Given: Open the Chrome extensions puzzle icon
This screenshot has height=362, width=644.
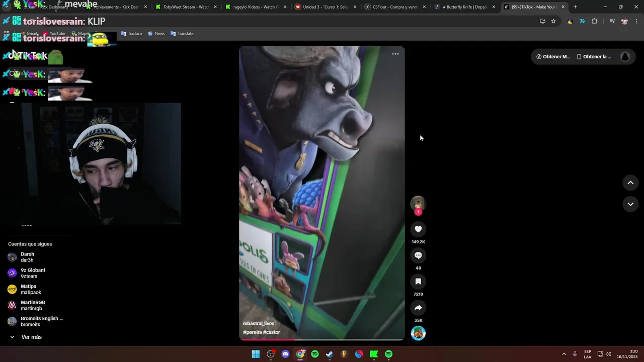Looking at the screenshot, I should [594, 21].
